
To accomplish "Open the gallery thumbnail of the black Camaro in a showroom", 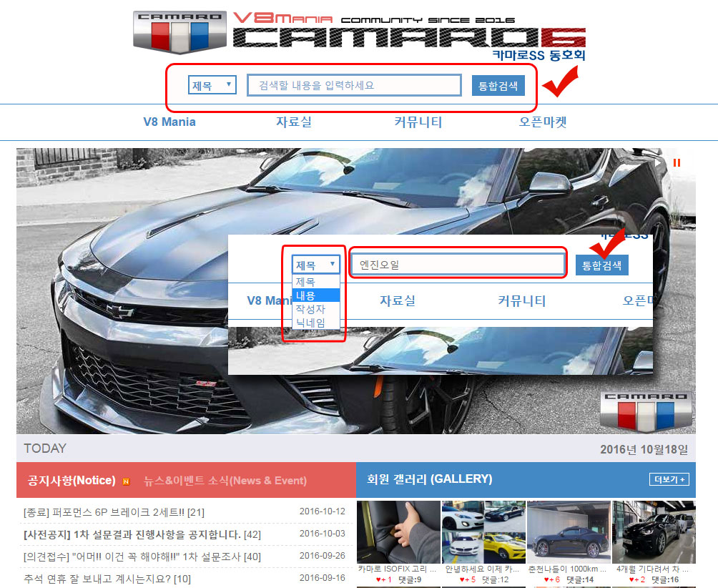I will click(654, 532).
